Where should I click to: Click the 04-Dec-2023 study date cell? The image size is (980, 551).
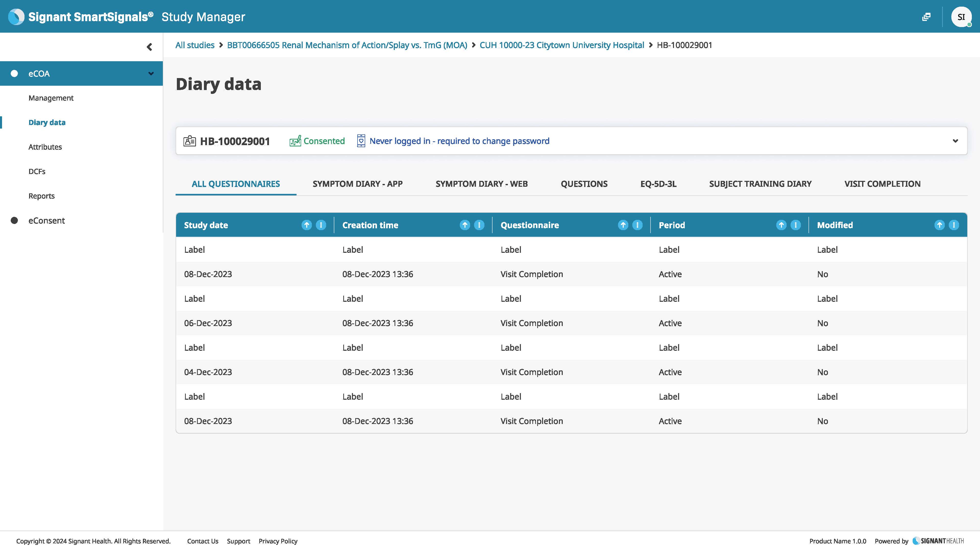click(208, 372)
